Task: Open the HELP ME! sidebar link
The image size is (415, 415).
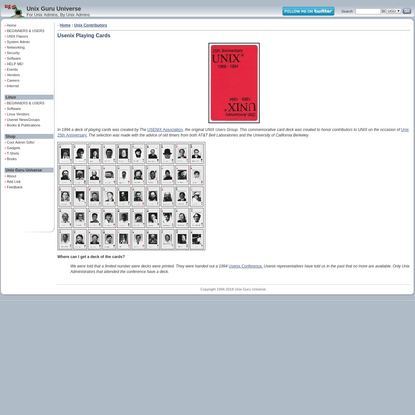Action: click(15, 64)
